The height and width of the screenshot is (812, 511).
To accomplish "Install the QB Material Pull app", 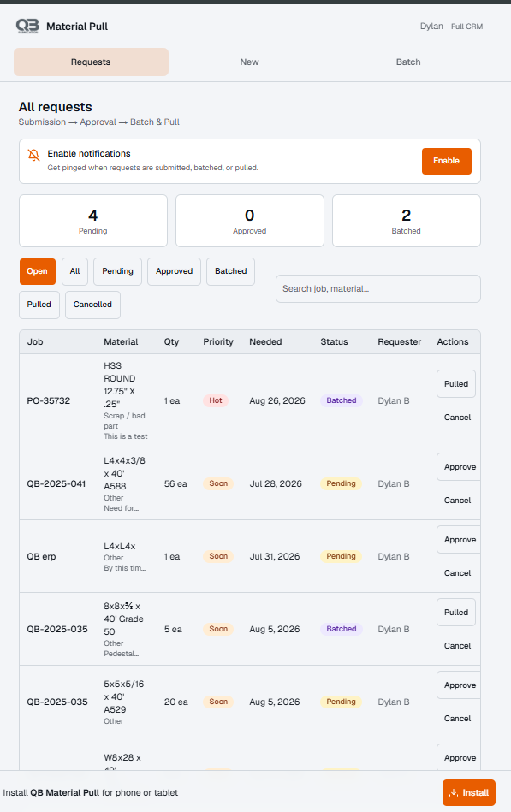I will [469, 793].
